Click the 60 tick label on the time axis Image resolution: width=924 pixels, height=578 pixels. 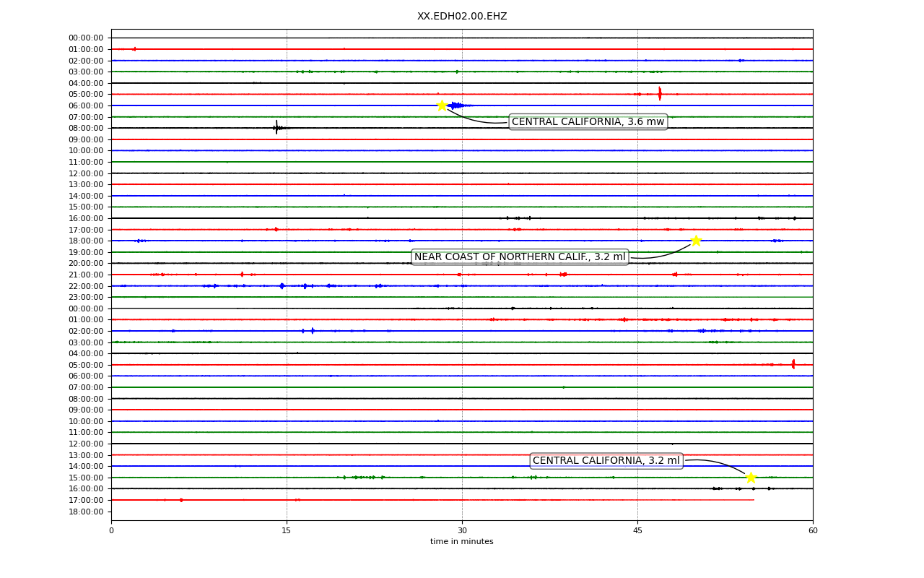tap(813, 531)
